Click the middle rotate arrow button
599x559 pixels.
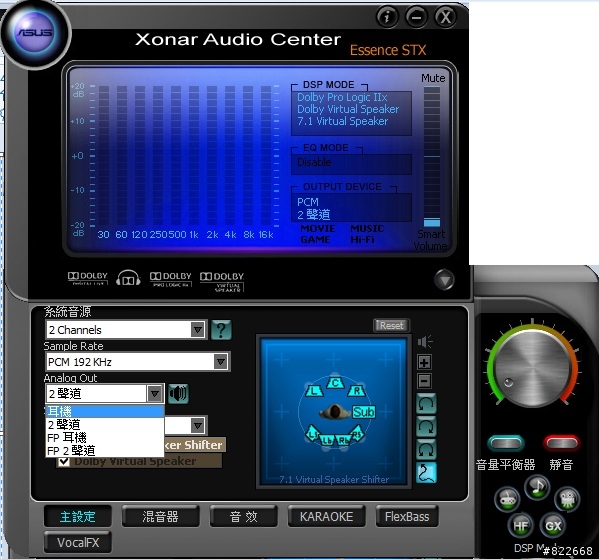(x=426, y=426)
